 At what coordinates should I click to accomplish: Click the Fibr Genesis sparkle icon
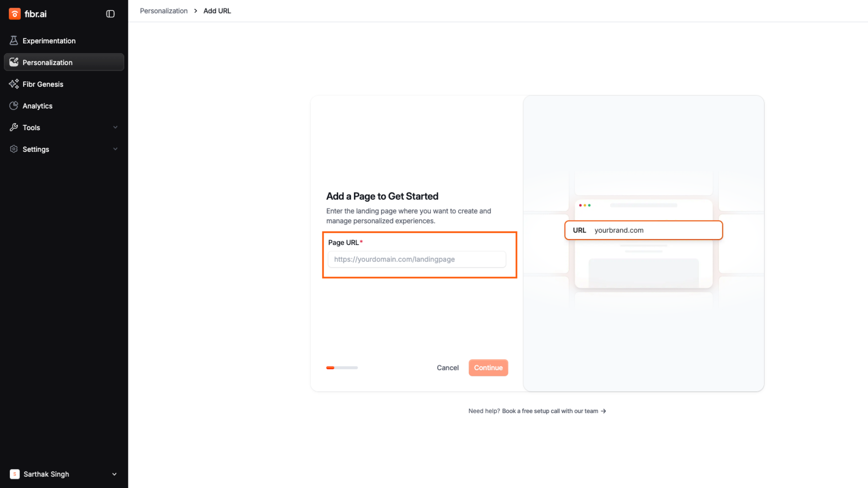14,84
